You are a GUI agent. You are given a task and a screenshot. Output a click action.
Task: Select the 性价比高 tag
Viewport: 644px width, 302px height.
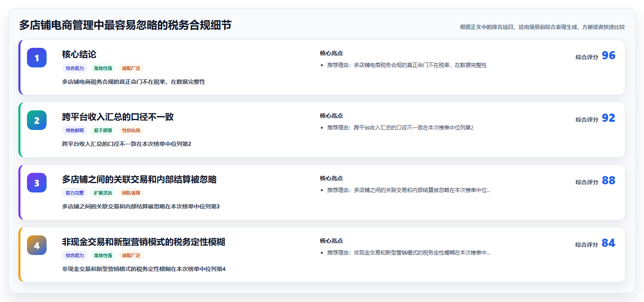(x=131, y=130)
